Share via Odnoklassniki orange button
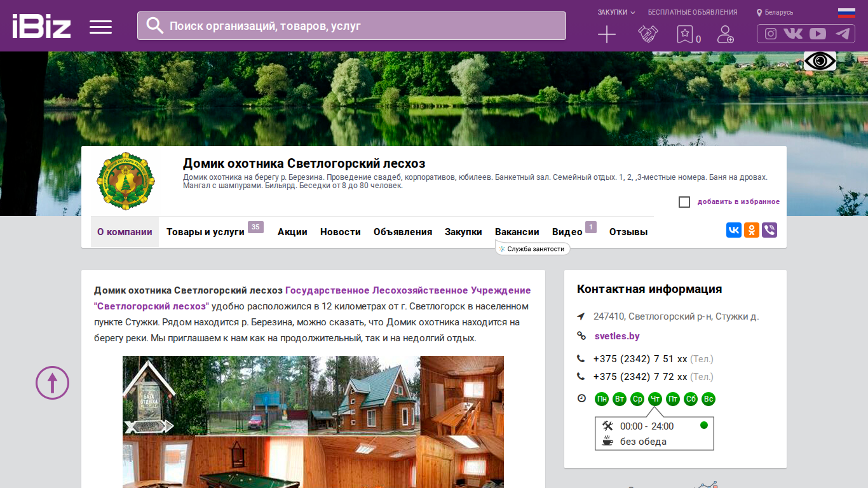 752,230
